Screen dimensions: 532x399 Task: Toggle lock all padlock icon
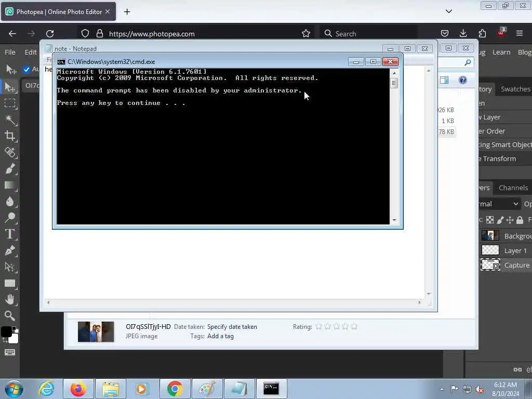tap(520, 220)
